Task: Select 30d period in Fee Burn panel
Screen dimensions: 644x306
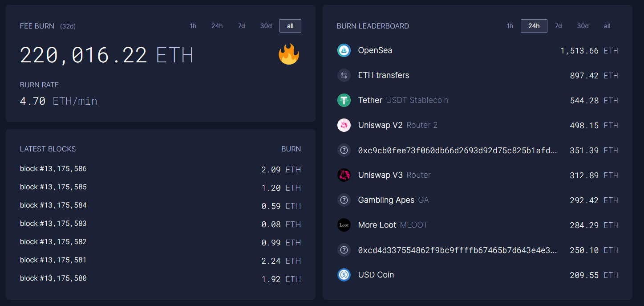Action: (x=266, y=26)
